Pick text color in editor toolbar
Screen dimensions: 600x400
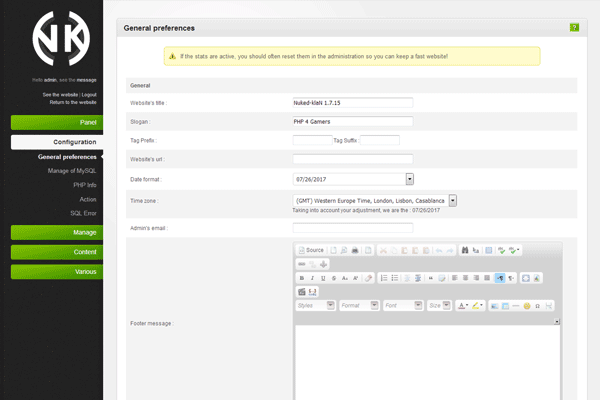463,305
